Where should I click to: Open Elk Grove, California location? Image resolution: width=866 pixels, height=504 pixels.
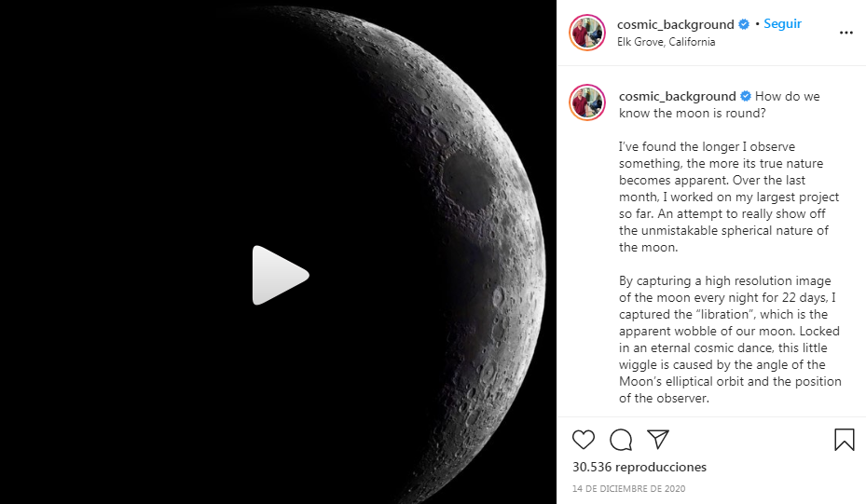click(x=667, y=42)
